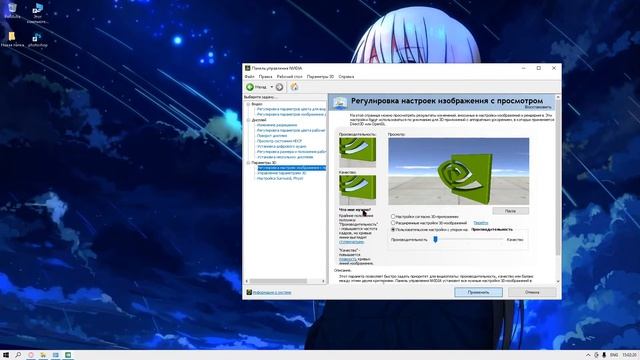Open the Параметры 3D menu
The height and width of the screenshot is (360, 640).
(320, 77)
